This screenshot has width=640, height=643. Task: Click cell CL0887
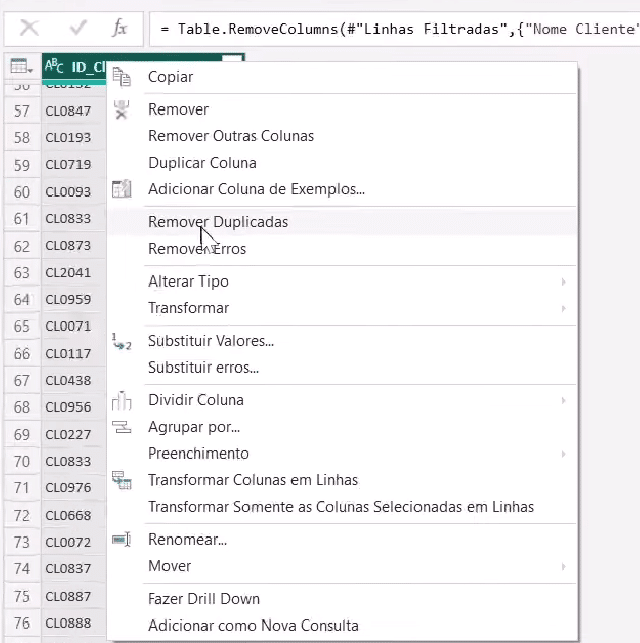pos(68,597)
